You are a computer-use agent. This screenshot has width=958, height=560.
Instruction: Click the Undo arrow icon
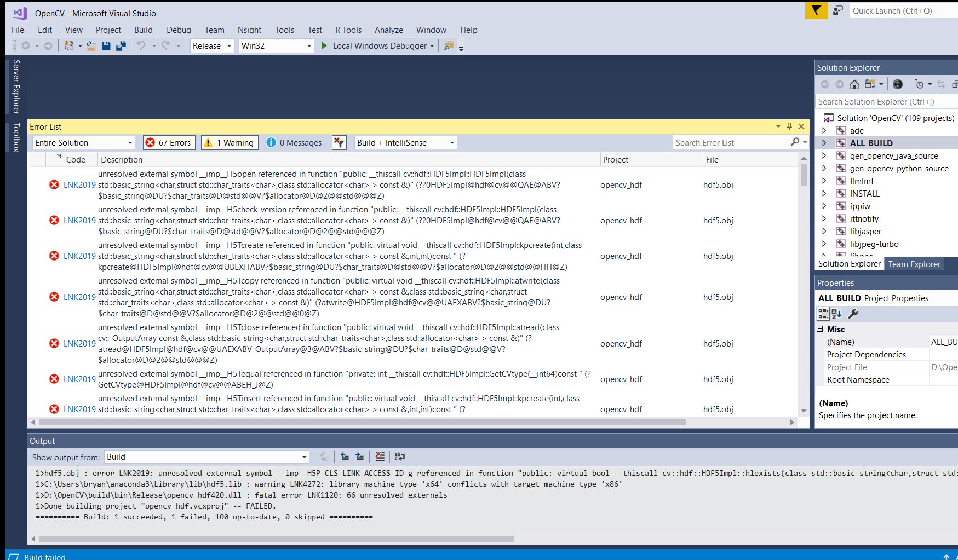[x=141, y=46]
